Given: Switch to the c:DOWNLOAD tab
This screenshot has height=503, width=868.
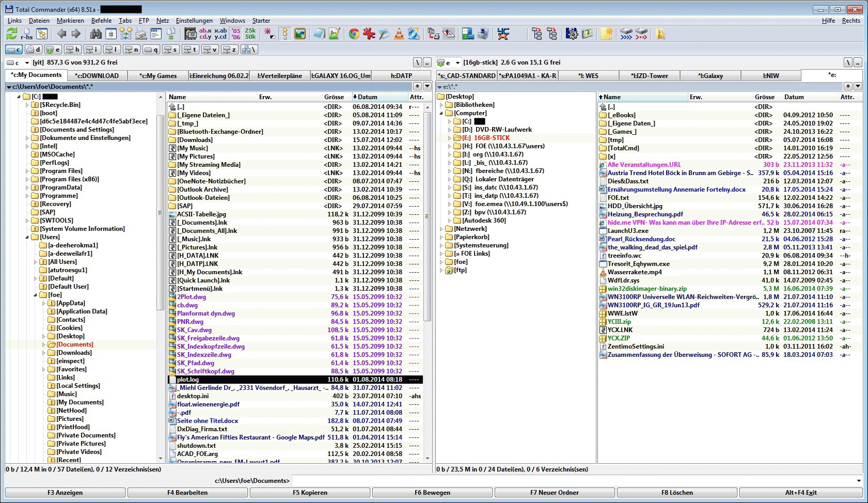Looking at the screenshot, I should [x=97, y=75].
